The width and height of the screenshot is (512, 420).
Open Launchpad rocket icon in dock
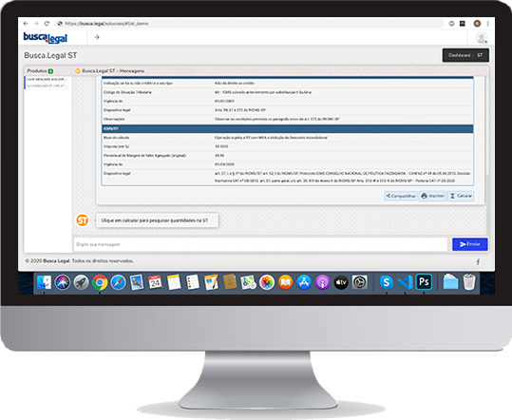[81, 282]
